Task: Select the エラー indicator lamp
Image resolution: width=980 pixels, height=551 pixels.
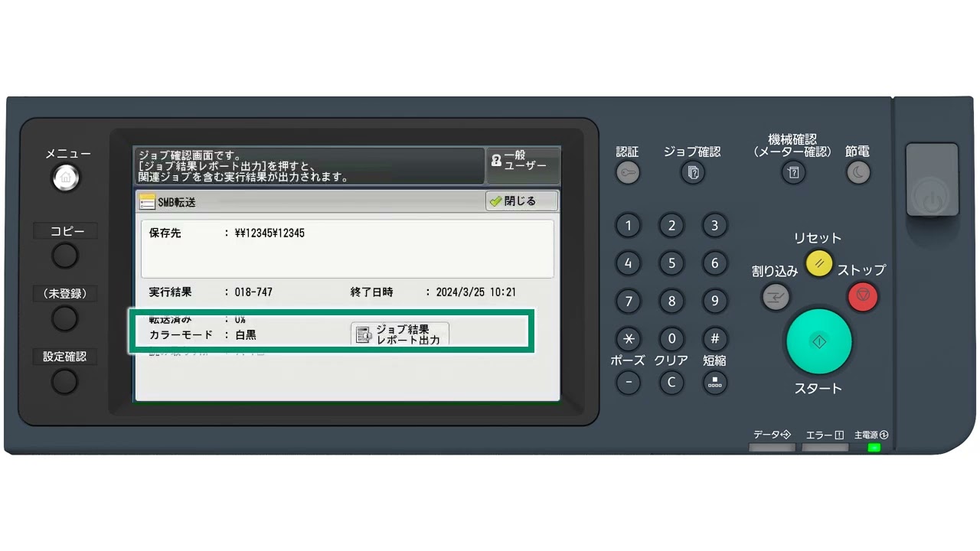Action: click(825, 447)
